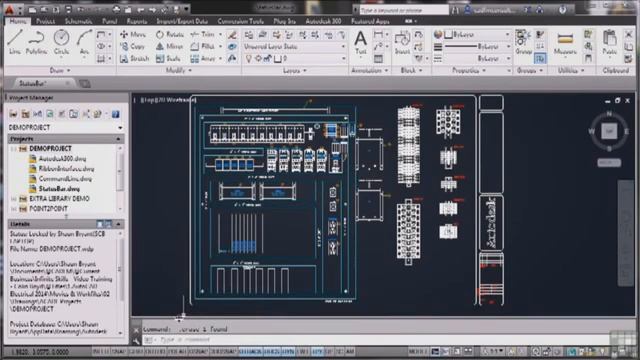Activate the Rotate command
This screenshot has height=360, width=640.
click(170, 35)
